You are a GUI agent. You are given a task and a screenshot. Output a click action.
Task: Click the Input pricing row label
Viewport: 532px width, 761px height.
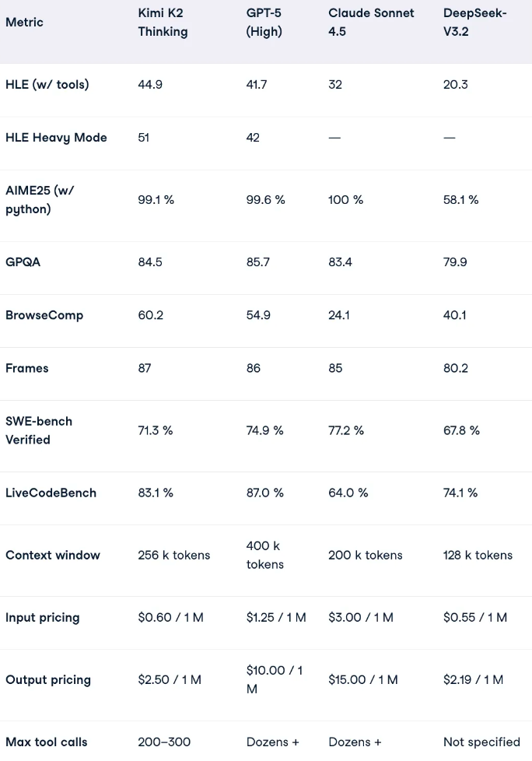(x=43, y=617)
